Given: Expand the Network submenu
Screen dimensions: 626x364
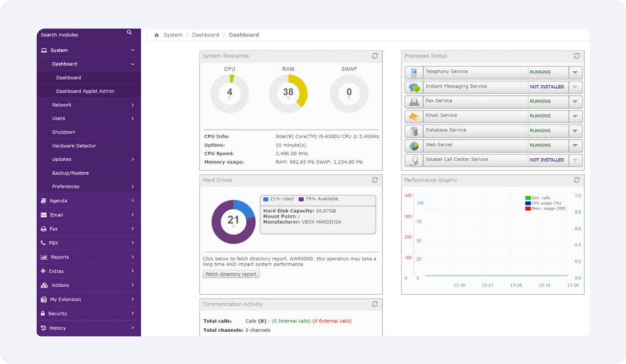Looking at the screenshot, I should [92, 105].
